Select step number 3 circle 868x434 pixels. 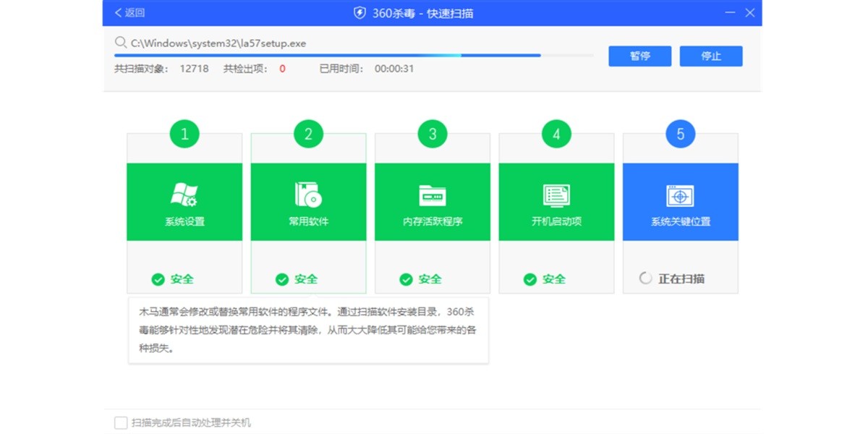click(433, 134)
